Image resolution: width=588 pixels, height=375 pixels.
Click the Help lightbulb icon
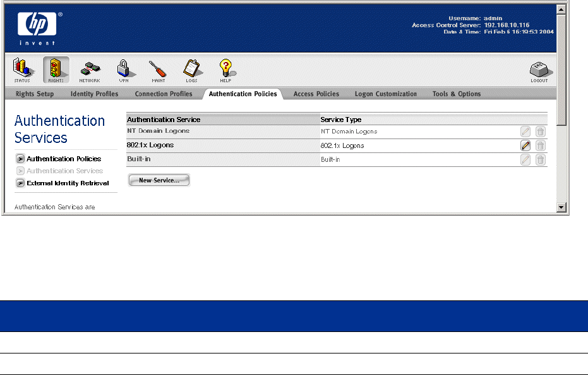pyautogui.click(x=225, y=70)
